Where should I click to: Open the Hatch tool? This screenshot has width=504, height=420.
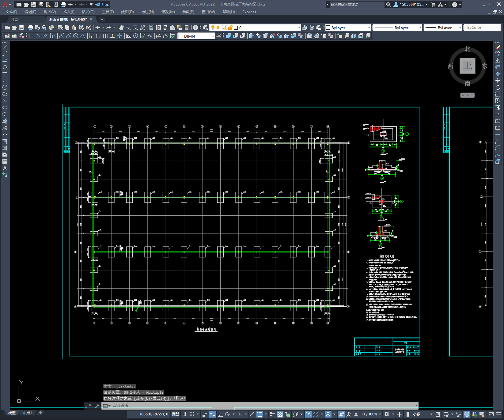point(5,141)
